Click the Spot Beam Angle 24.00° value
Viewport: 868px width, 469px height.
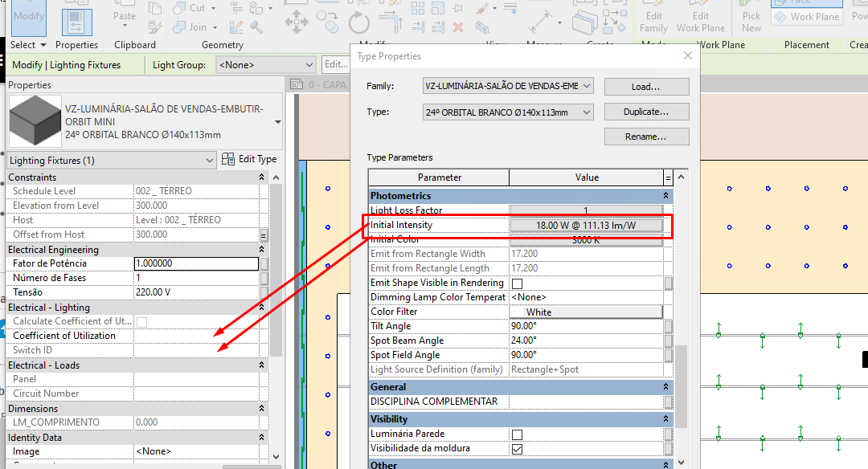pyautogui.click(x=586, y=341)
